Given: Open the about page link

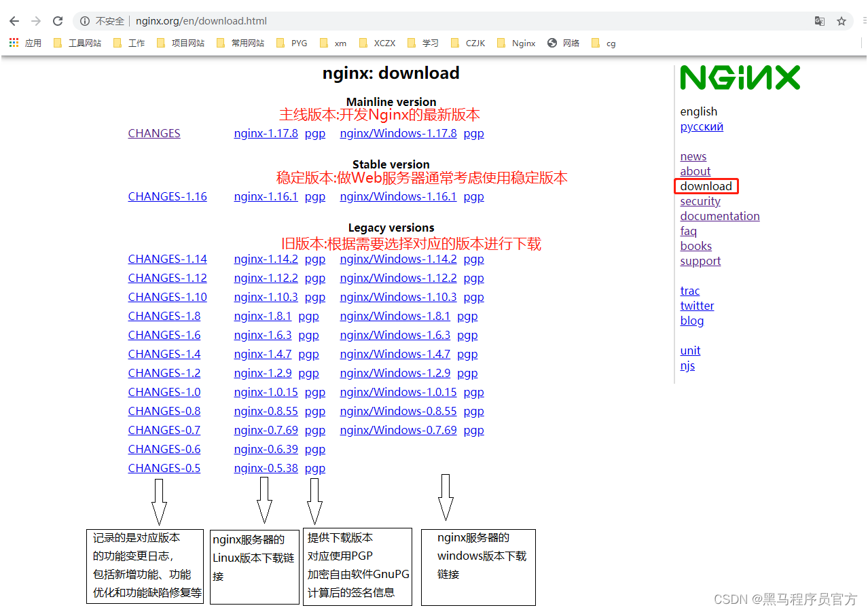Looking at the screenshot, I should (695, 171).
